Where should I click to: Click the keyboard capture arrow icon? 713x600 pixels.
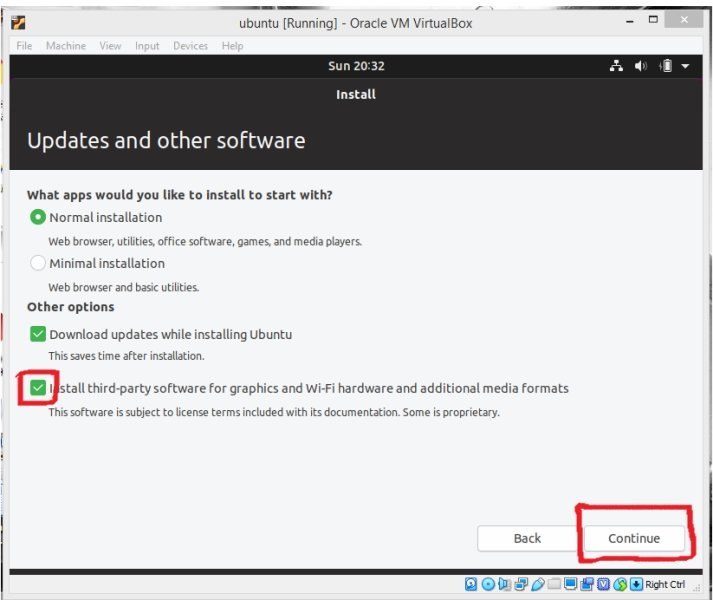point(637,584)
